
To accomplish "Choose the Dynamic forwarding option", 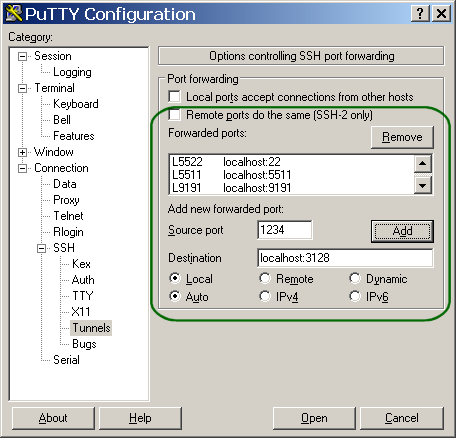I will tap(355, 278).
